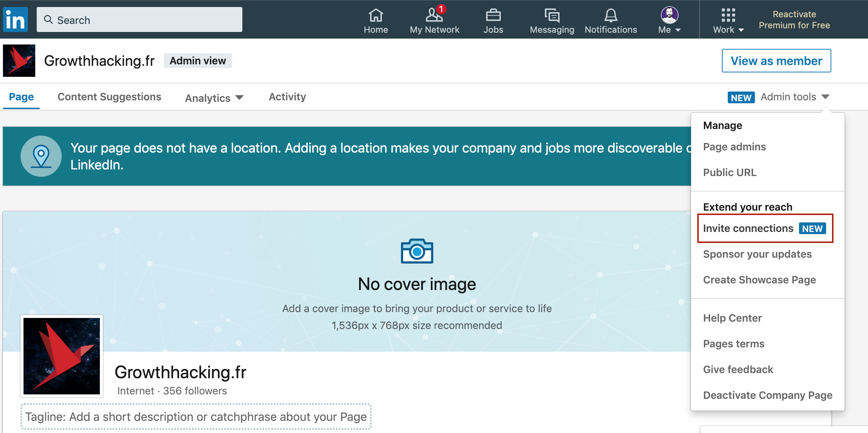Switch to the Activity tab
The image size is (868, 433).
click(287, 97)
